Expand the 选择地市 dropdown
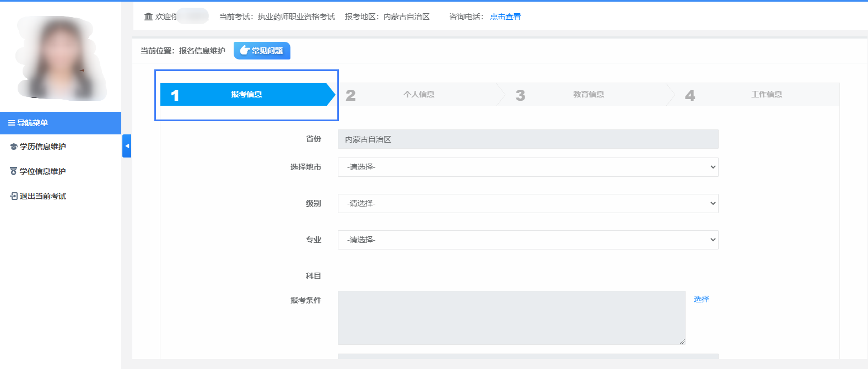 [x=527, y=167]
